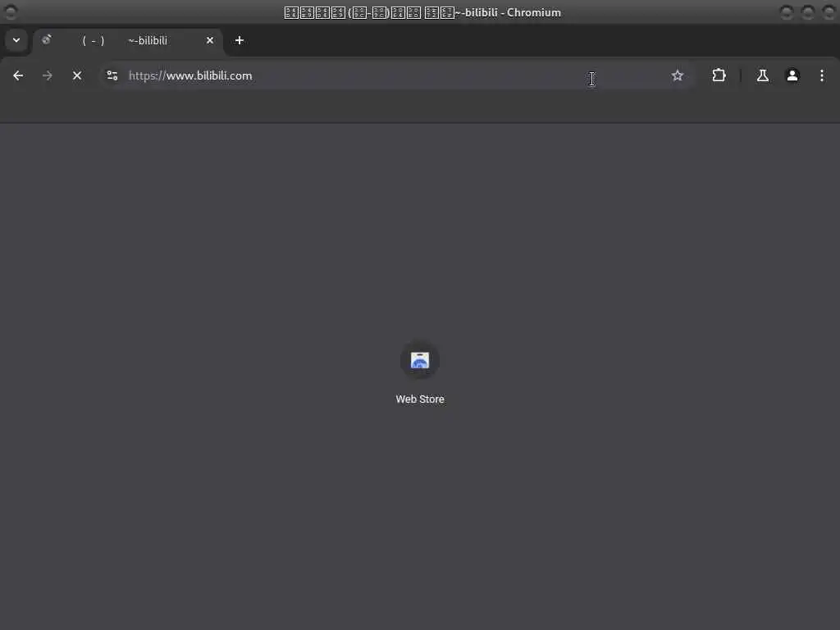
Task: Click the forward navigation arrow
Action: (47, 75)
